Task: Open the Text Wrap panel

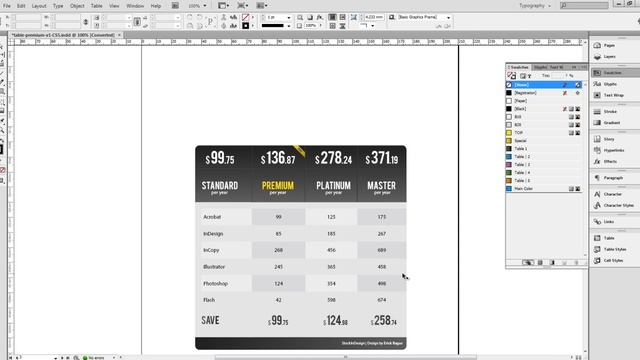Action: pyautogui.click(x=608, y=95)
